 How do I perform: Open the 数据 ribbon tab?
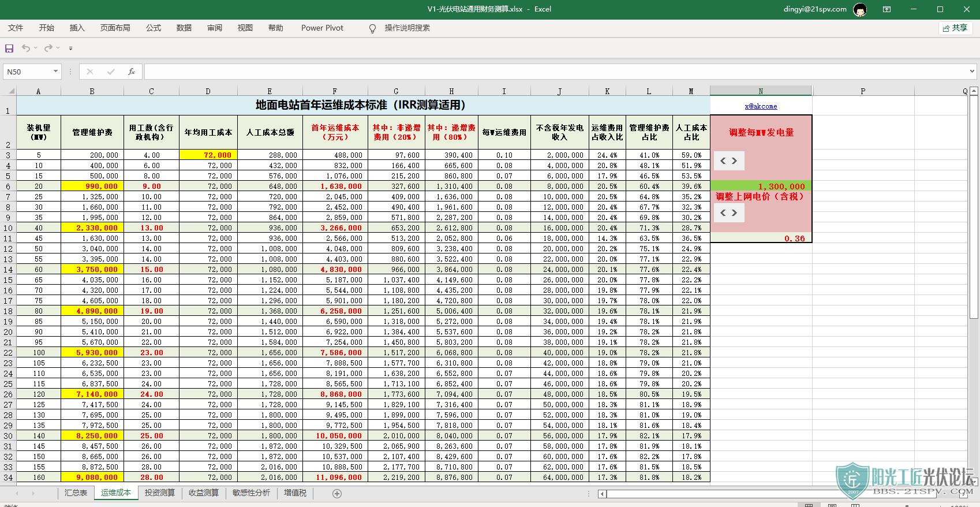(184, 28)
